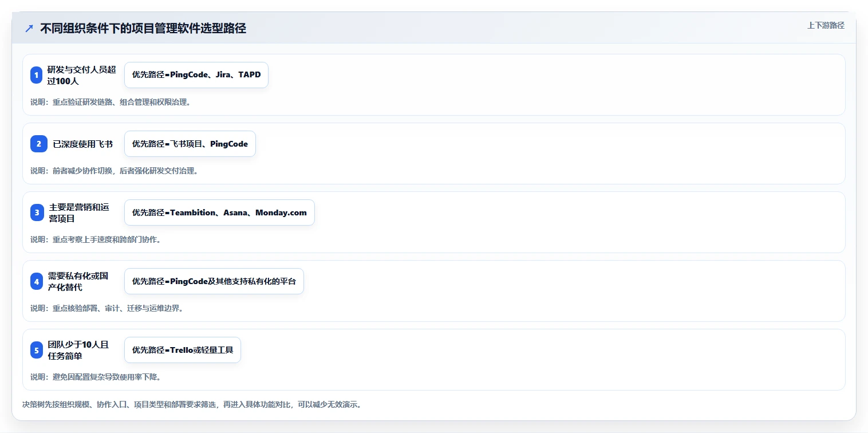Click the condition 研发与交付人员超过100人
Image resolution: width=868 pixels, height=433 pixels.
pos(82,75)
